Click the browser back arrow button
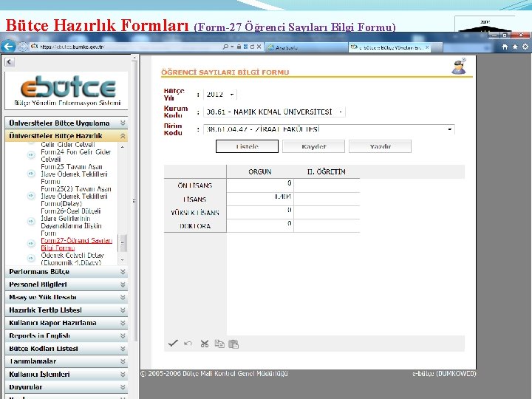The image size is (532, 399). 8,46
